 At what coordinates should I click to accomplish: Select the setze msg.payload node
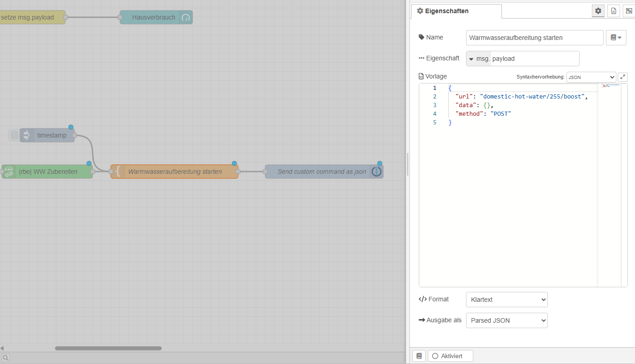click(32, 17)
